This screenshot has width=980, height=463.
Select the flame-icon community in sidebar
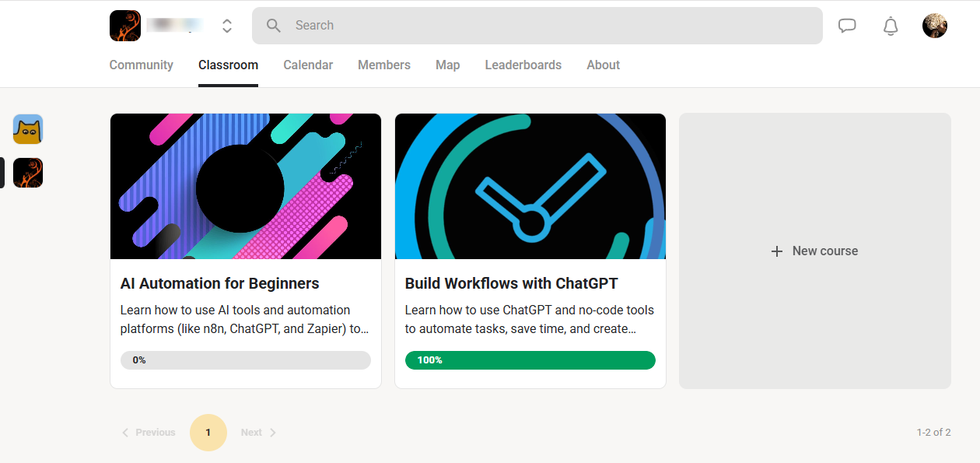[x=28, y=173]
